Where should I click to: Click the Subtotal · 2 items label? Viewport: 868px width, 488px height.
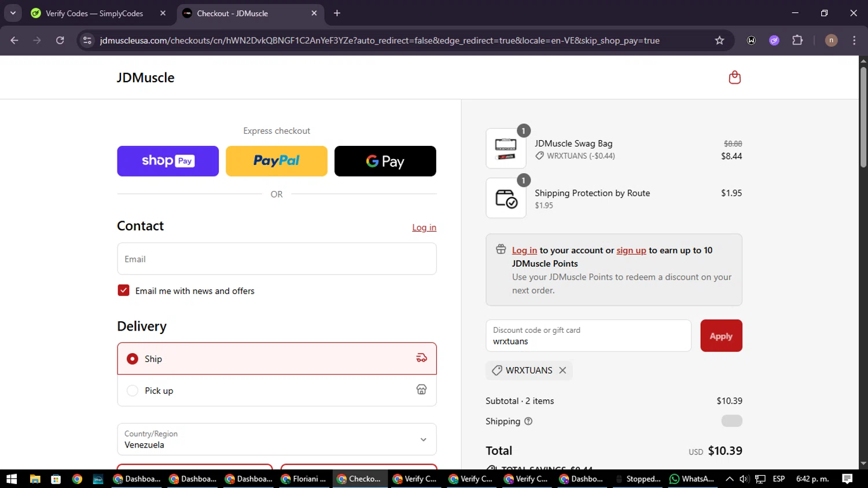pyautogui.click(x=520, y=401)
